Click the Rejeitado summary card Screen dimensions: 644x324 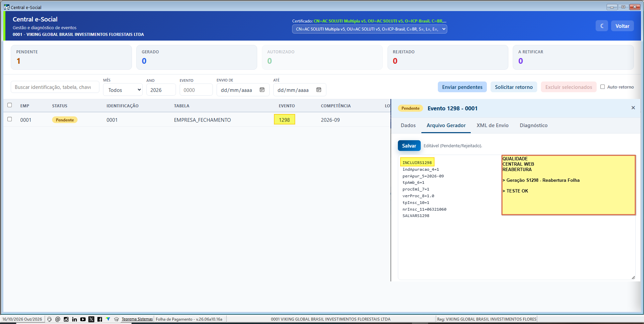pos(448,57)
